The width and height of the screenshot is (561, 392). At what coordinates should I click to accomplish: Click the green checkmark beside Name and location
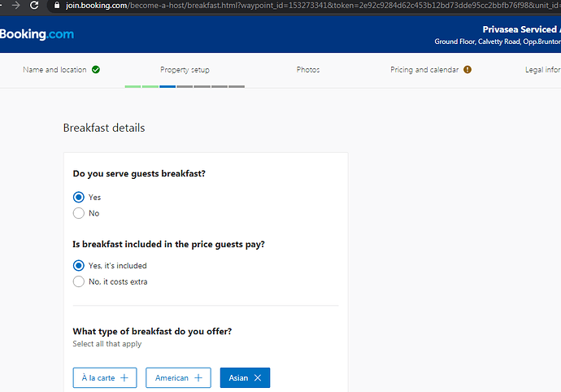pos(95,69)
